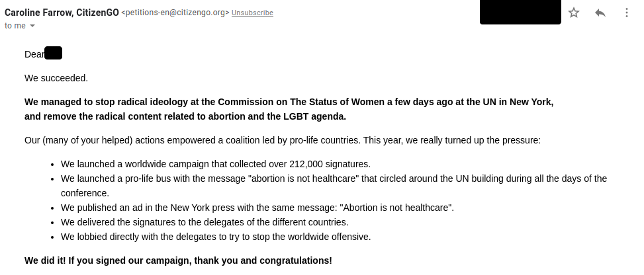Star this email from Caroline Farrow
Viewport: 644px width, 275px height.
(574, 13)
